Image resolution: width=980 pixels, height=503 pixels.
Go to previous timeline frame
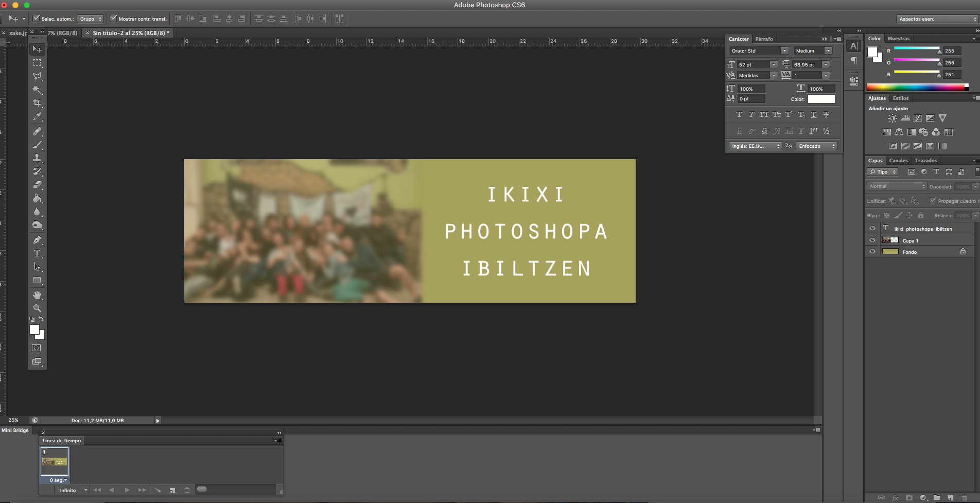click(x=112, y=490)
